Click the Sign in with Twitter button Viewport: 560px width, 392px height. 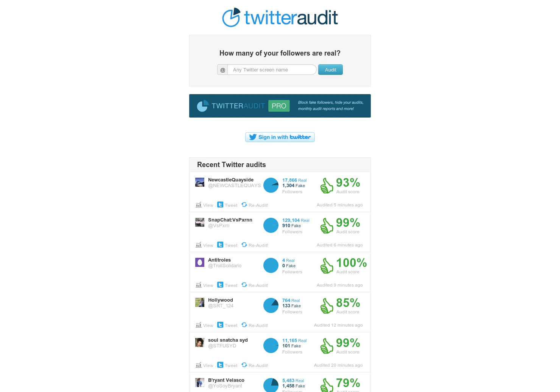pyautogui.click(x=280, y=137)
